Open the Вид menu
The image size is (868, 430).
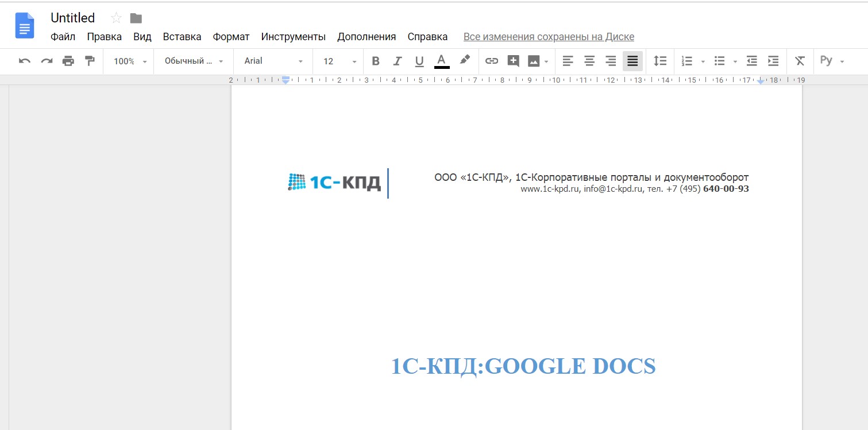(x=142, y=37)
